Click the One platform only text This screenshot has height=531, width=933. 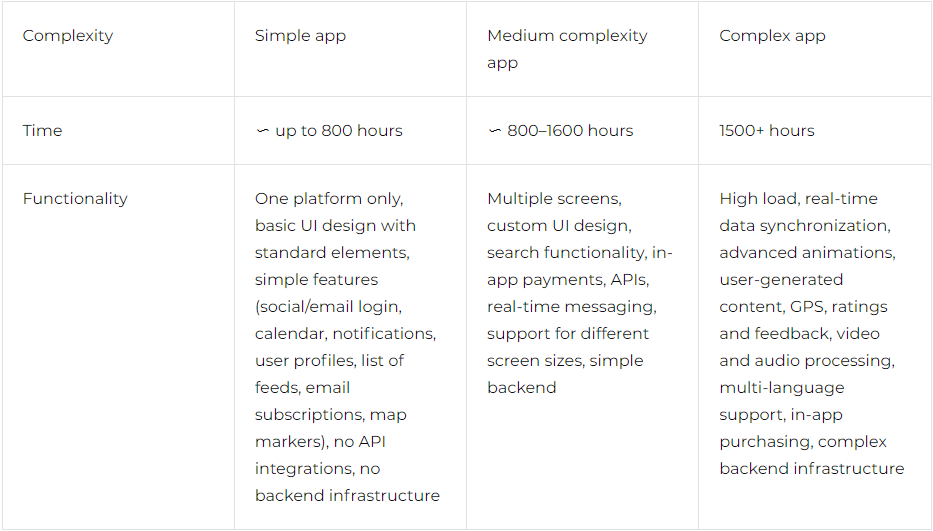pos(329,198)
